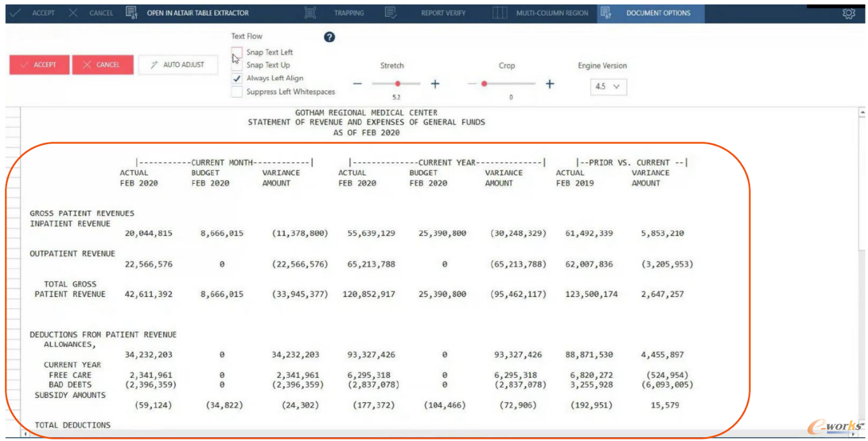The height and width of the screenshot is (441, 868).
Task: Click the Auto Adjust button
Action: click(x=178, y=64)
